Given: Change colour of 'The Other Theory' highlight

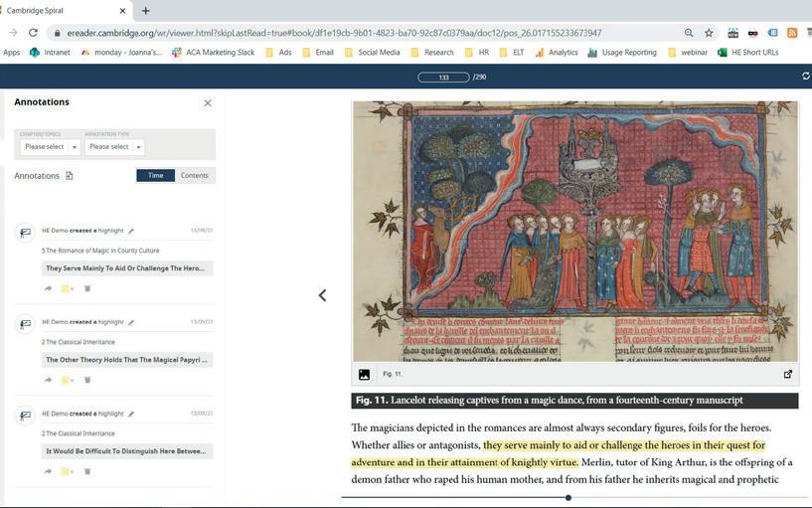Looking at the screenshot, I should click(67, 380).
